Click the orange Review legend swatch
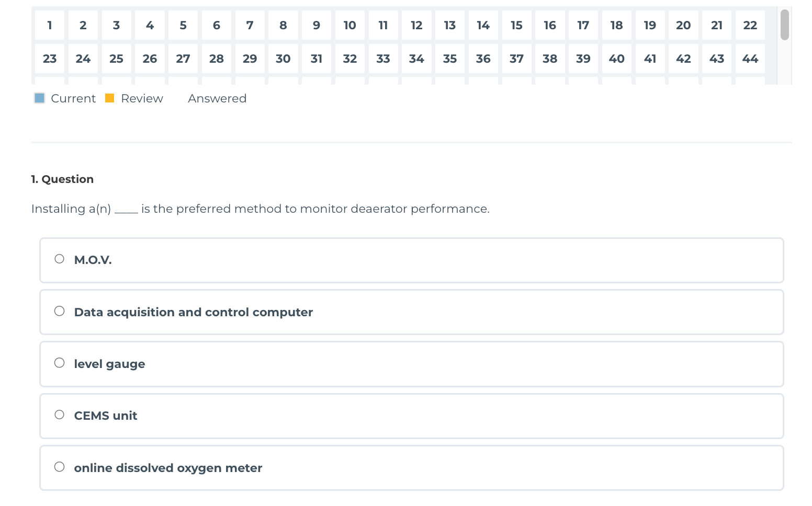The width and height of the screenshot is (812, 506). 110,98
